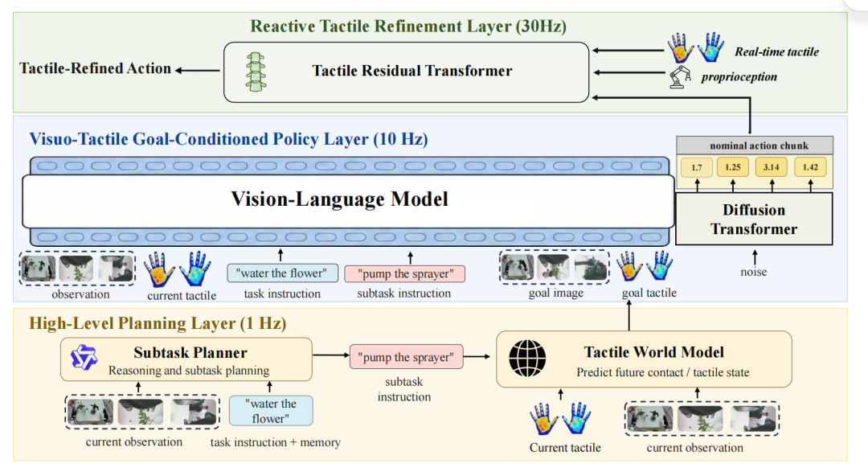
Task: Click the goal image thumbnail group
Action: pos(554,267)
